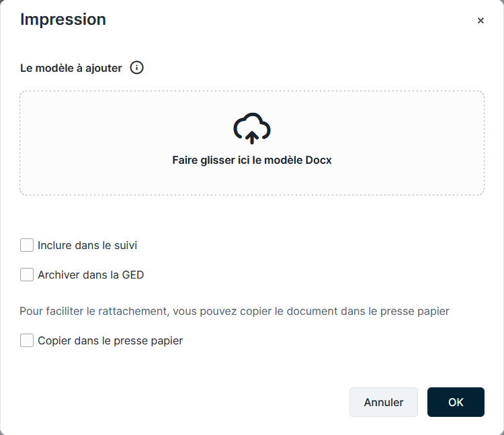504x435 pixels.
Task: Click the word 'Docx' in the drop zone
Action: pos(319,160)
